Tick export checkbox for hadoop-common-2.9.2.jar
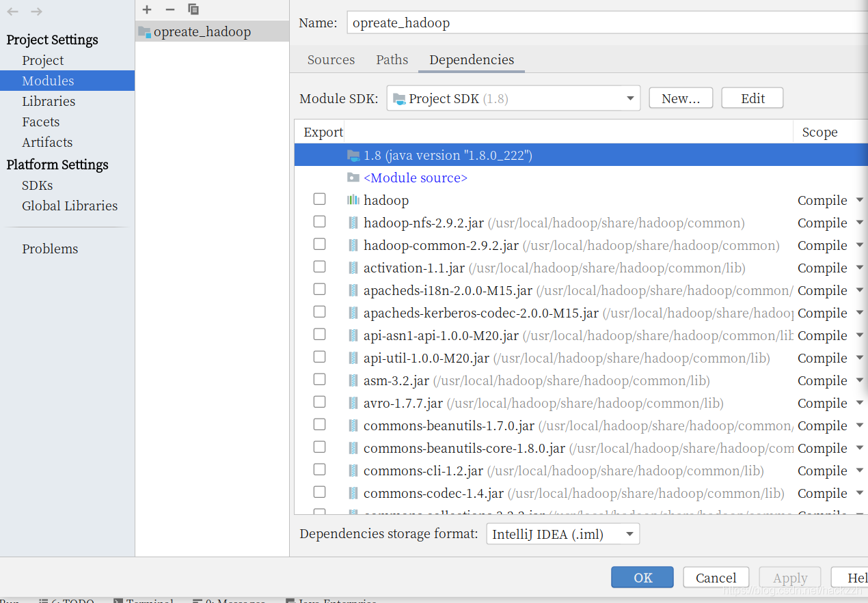The height and width of the screenshot is (603, 868). 319,244
